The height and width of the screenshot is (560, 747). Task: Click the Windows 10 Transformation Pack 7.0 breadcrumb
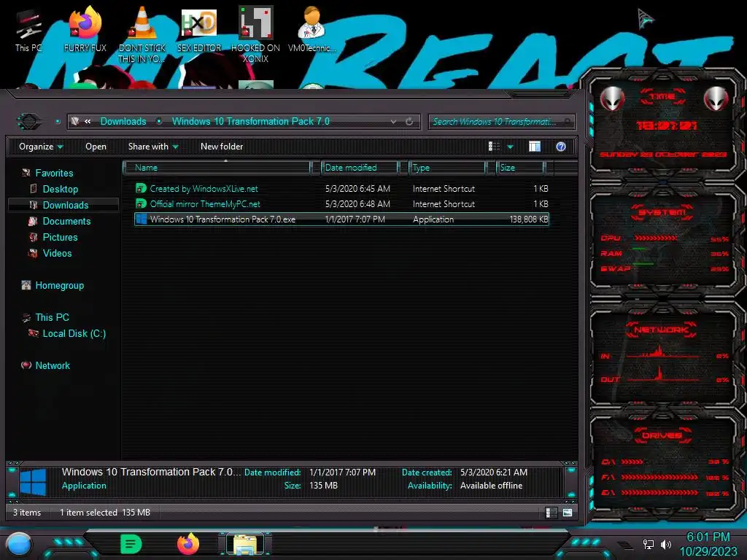pos(251,122)
